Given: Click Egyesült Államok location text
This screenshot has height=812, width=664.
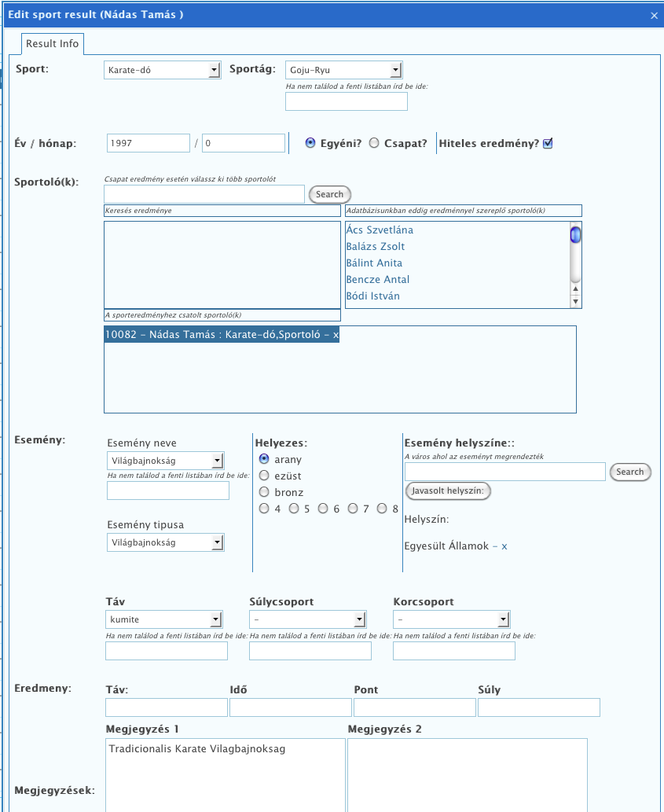Looking at the screenshot, I should 446,546.
